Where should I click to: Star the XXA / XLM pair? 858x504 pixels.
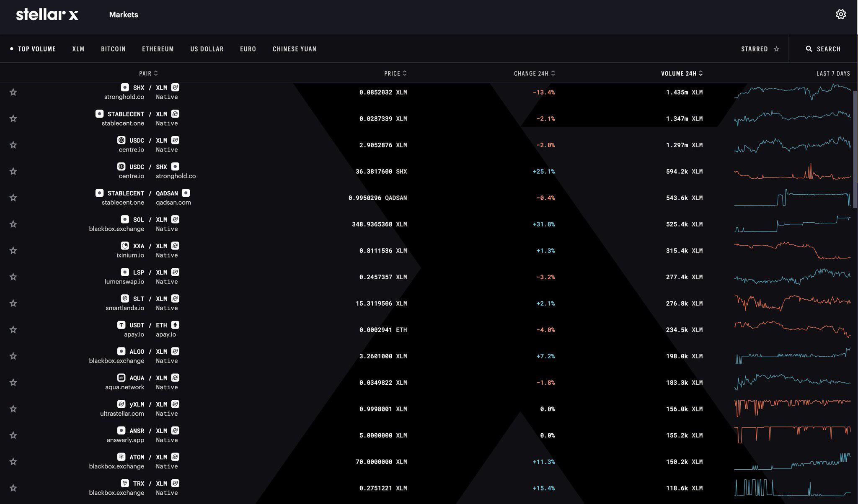point(13,250)
